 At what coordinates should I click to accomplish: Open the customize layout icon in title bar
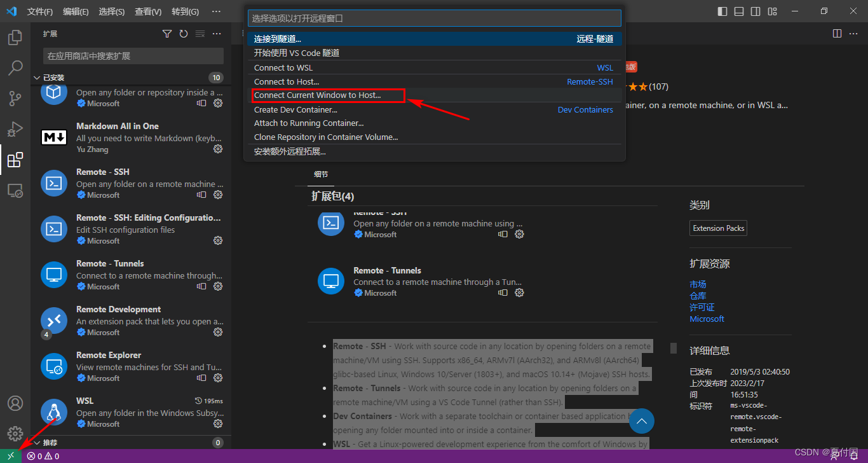772,11
